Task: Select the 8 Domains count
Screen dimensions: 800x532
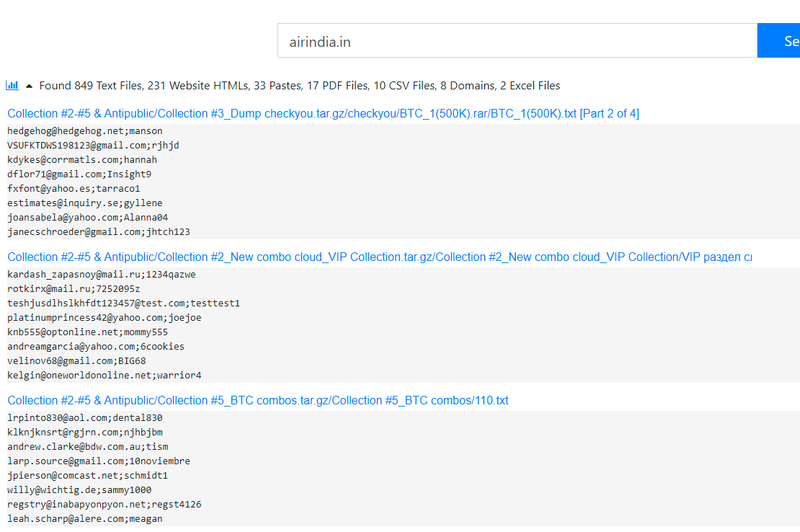Action: click(x=468, y=86)
